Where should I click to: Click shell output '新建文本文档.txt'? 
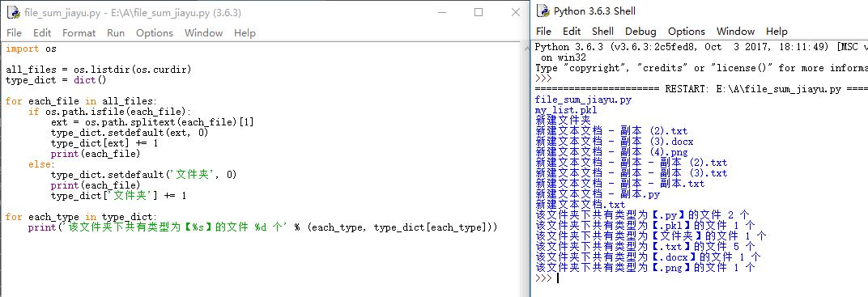(x=580, y=205)
